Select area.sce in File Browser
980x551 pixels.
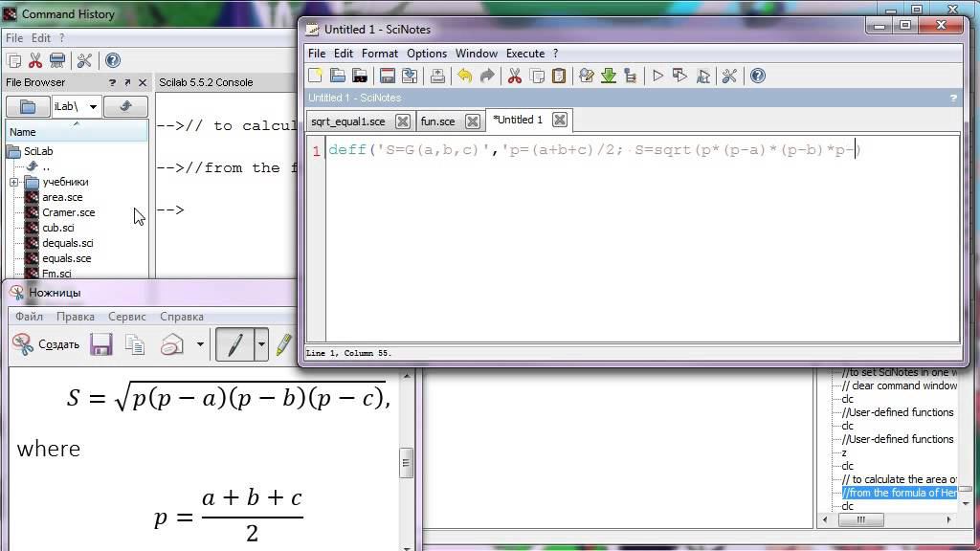coord(62,197)
